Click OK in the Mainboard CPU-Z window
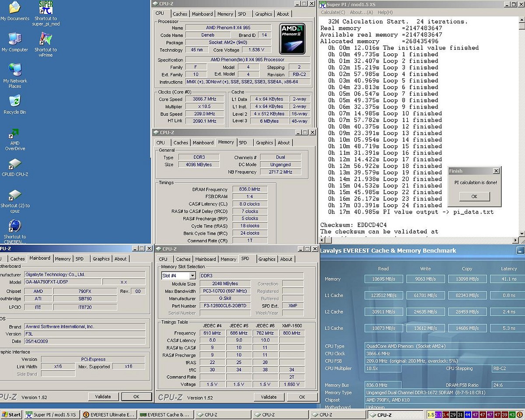 136,396
